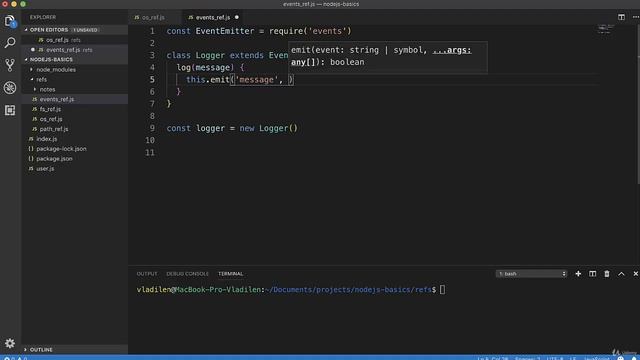Split the terminal panel

[592, 273]
